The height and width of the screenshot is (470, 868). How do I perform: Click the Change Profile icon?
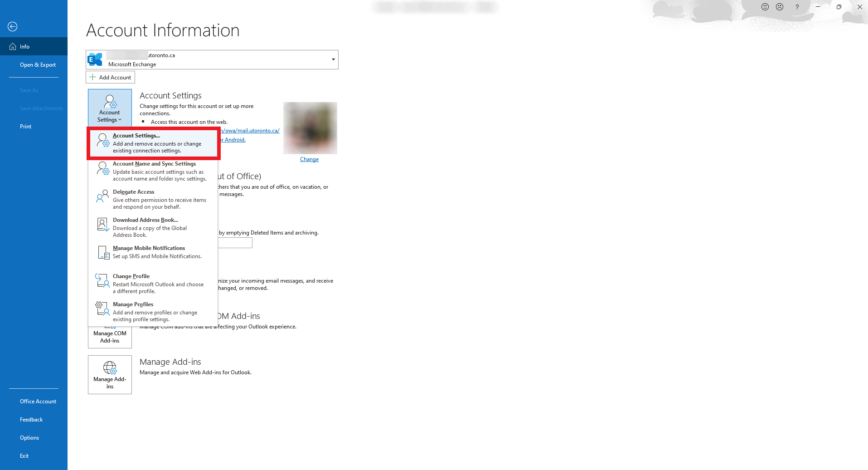click(102, 280)
